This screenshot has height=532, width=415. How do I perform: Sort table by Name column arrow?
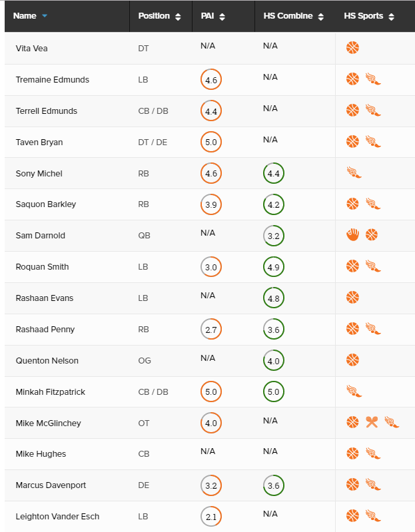point(45,16)
